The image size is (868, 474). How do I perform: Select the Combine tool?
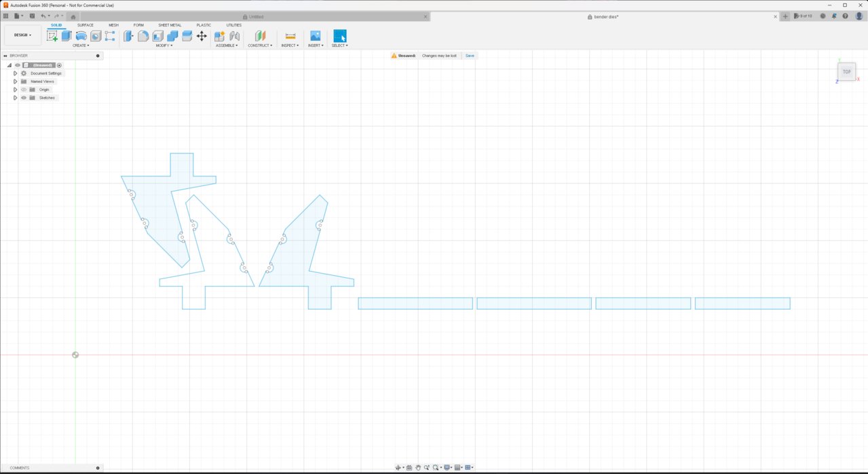(x=172, y=36)
